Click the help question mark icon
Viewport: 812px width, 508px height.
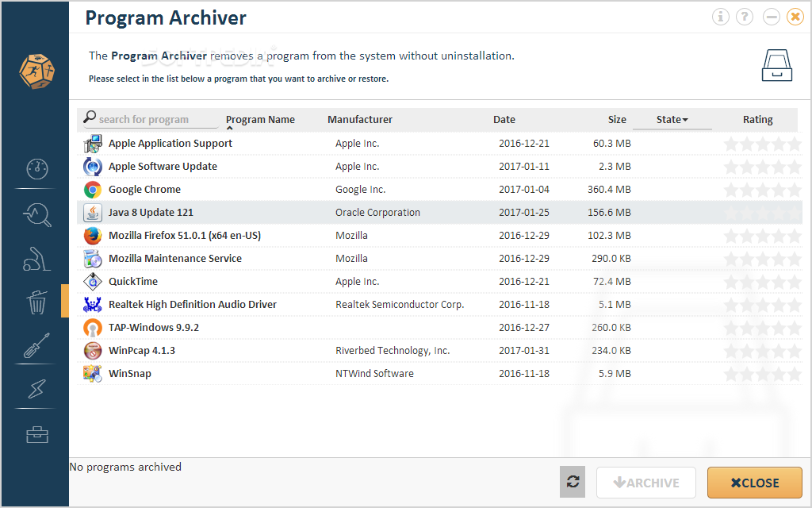(744, 17)
